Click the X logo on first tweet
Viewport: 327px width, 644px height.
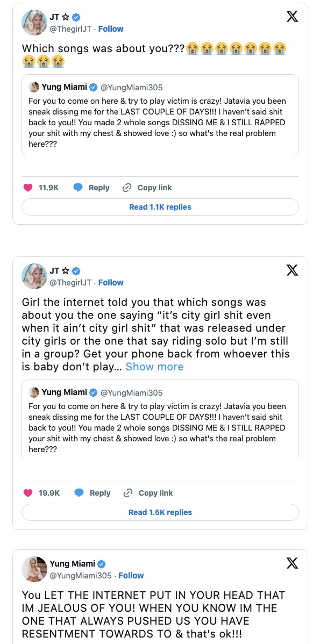pos(292,17)
